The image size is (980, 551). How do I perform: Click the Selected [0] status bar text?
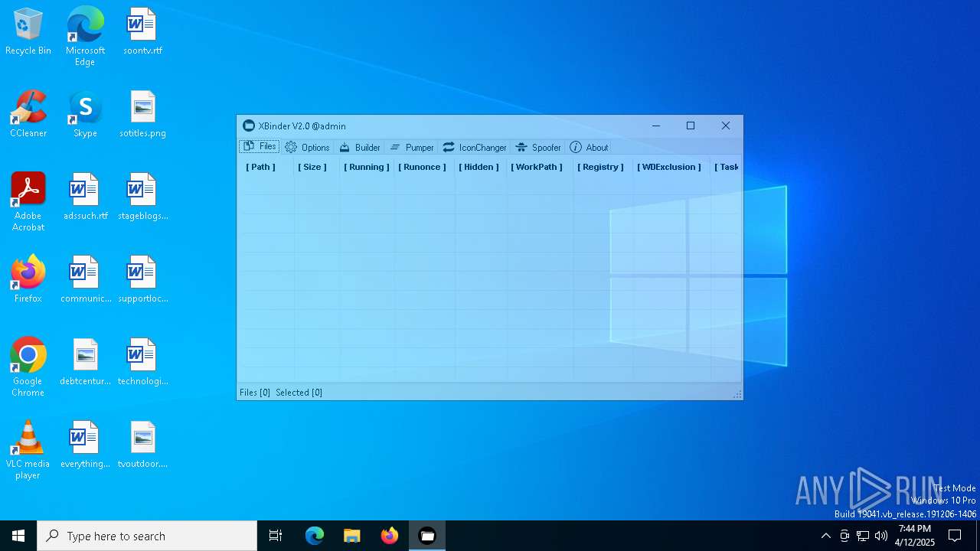click(x=299, y=393)
